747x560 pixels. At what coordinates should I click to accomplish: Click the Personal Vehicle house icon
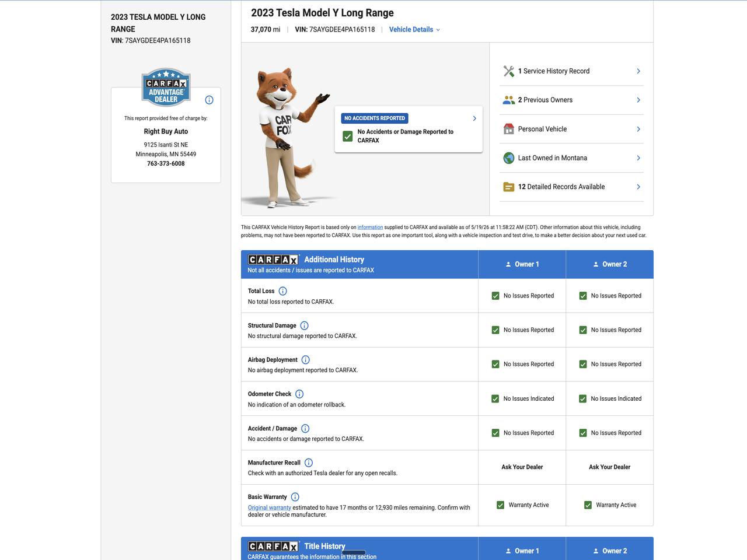coord(509,129)
